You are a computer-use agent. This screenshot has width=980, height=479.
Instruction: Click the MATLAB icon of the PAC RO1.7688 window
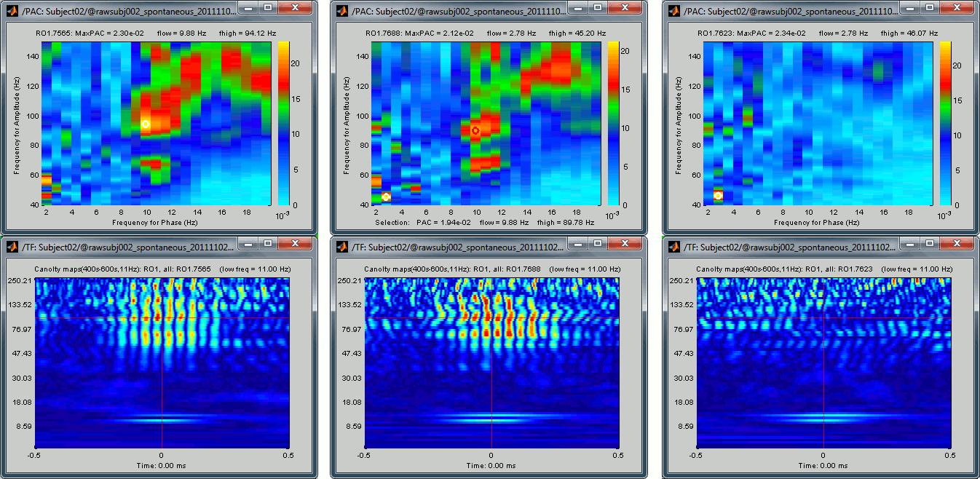(342, 11)
